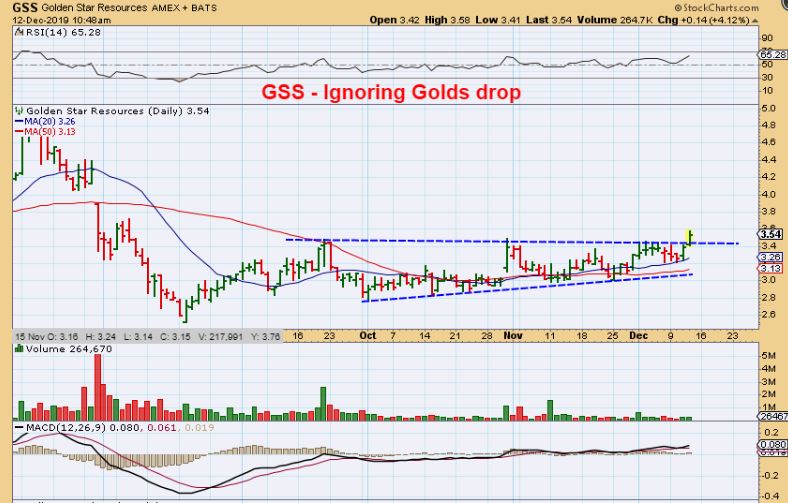
Task: Click the High 3.58 quote value
Action: pos(447,20)
